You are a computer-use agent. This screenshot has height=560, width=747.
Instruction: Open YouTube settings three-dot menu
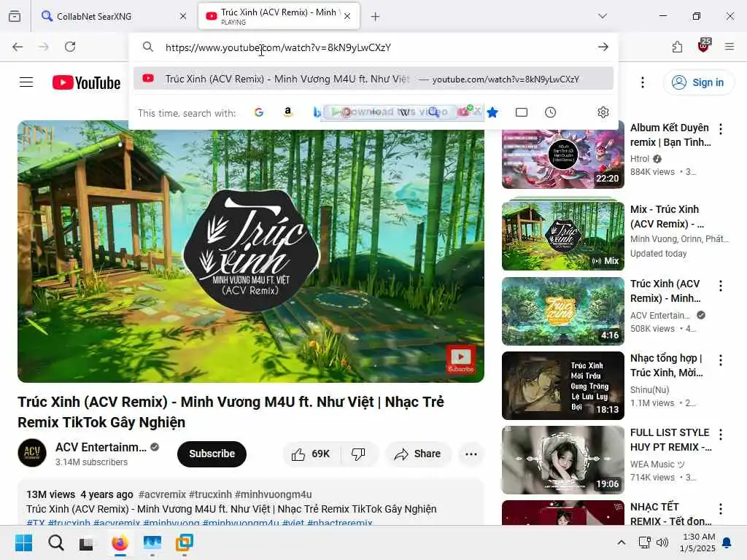643,82
